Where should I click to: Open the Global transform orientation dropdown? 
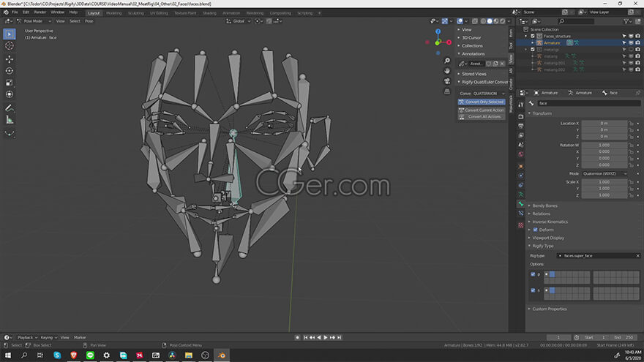pyautogui.click(x=239, y=21)
